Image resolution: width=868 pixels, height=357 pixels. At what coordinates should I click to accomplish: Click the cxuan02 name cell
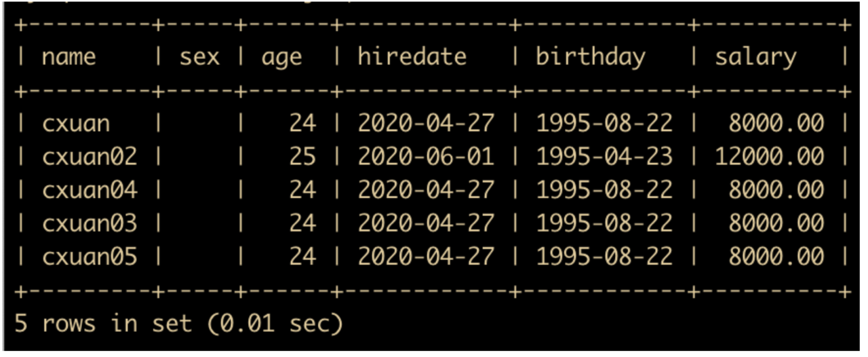[x=90, y=156]
